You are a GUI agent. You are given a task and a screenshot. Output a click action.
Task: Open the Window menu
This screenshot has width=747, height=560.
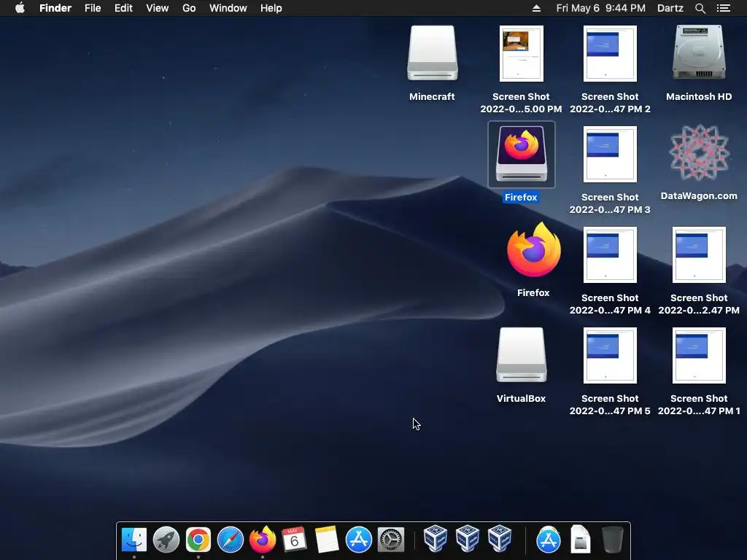click(x=228, y=8)
